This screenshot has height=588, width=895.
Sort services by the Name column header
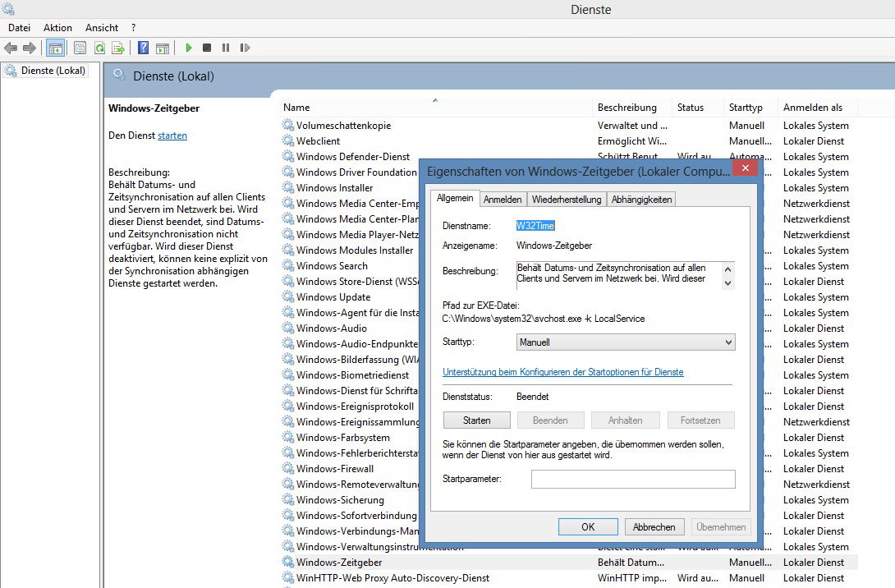(x=437, y=108)
